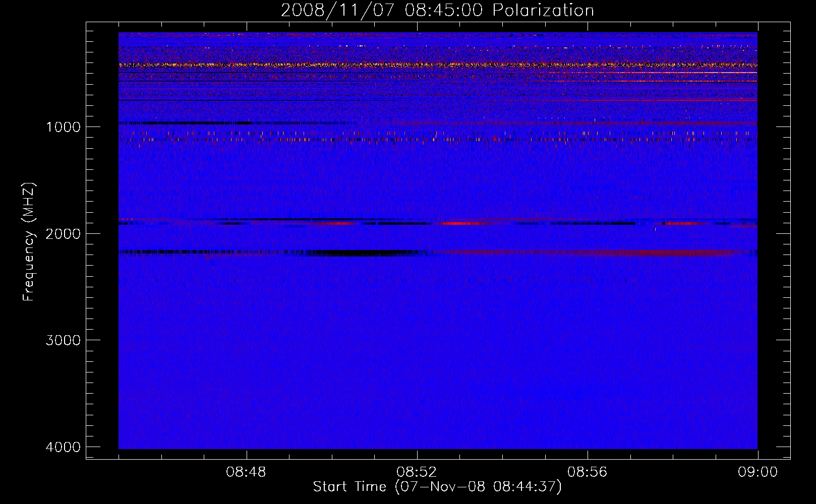Click the 4000 frequency tick label
The image size is (816, 504).
click(x=63, y=447)
